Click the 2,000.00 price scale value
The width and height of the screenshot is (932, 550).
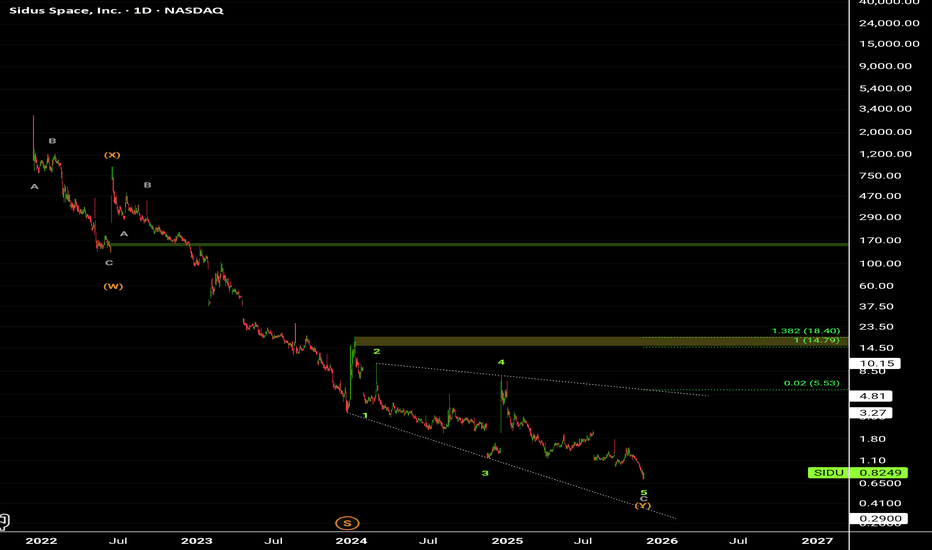pyautogui.click(x=886, y=132)
